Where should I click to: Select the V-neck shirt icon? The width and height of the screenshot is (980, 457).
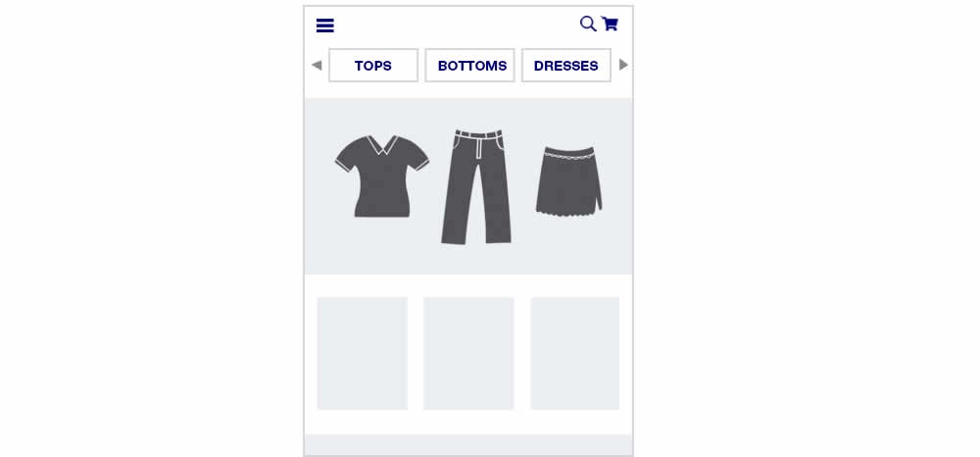click(382, 177)
